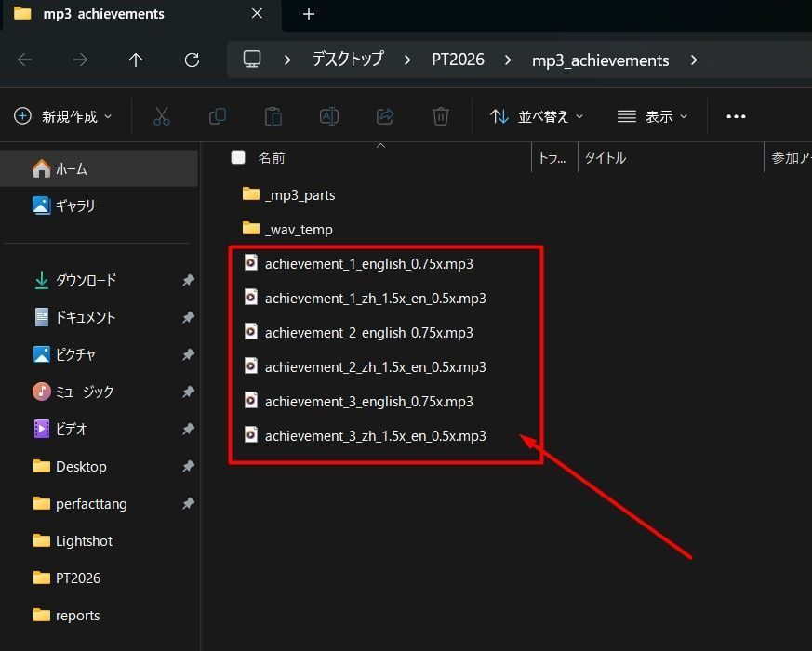The width and height of the screenshot is (812, 651).
Task: Click the Copy icon in toolbar
Action: tap(218, 116)
